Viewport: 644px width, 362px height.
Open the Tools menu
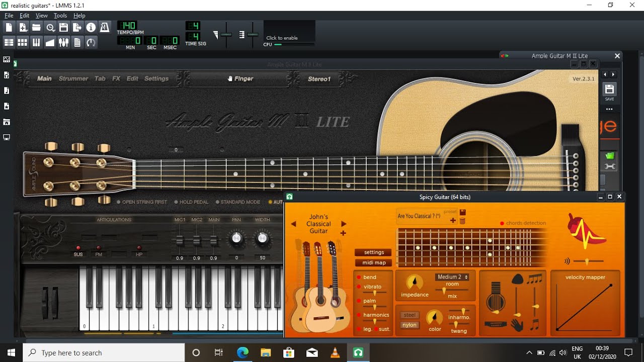(x=60, y=16)
